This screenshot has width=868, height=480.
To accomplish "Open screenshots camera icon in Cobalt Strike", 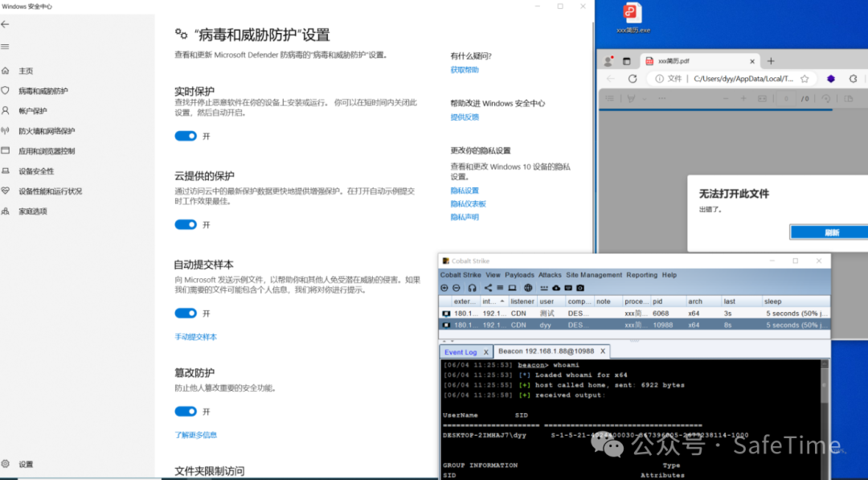I will (580, 288).
